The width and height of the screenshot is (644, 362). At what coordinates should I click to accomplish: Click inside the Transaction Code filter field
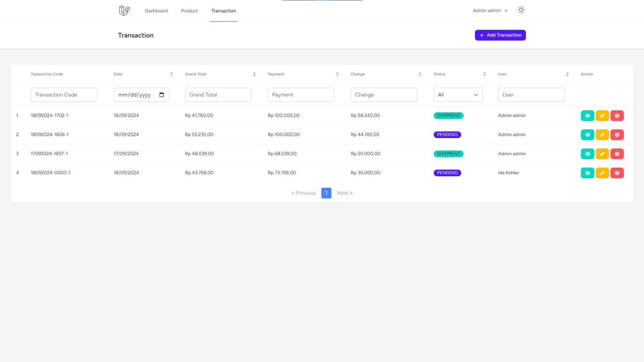[x=64, y=95]
